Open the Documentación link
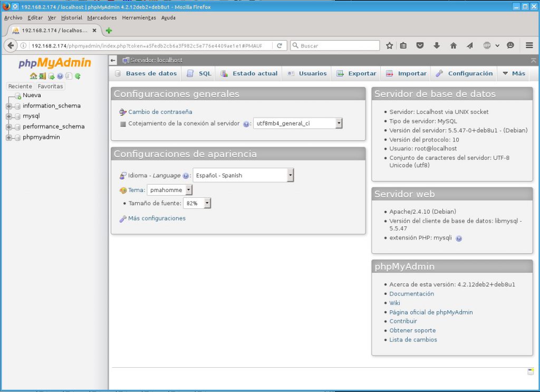Screen dimensions: 540x392 (x=411, y=294)
